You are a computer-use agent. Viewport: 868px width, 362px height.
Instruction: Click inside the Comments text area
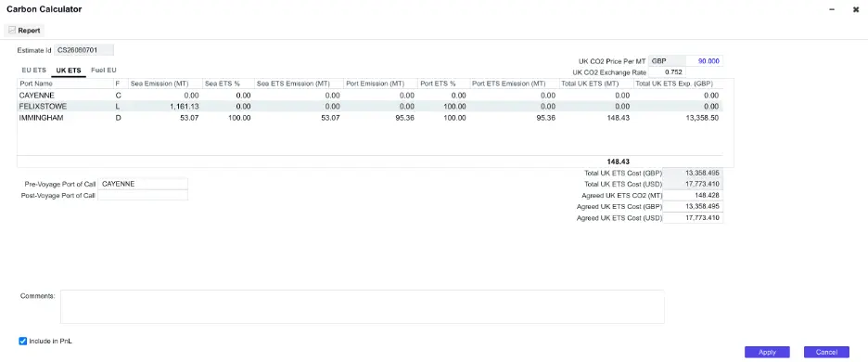point(362,306)
